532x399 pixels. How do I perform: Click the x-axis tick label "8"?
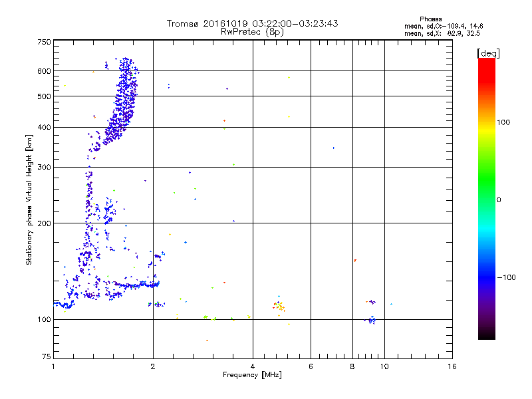(352, 366)
